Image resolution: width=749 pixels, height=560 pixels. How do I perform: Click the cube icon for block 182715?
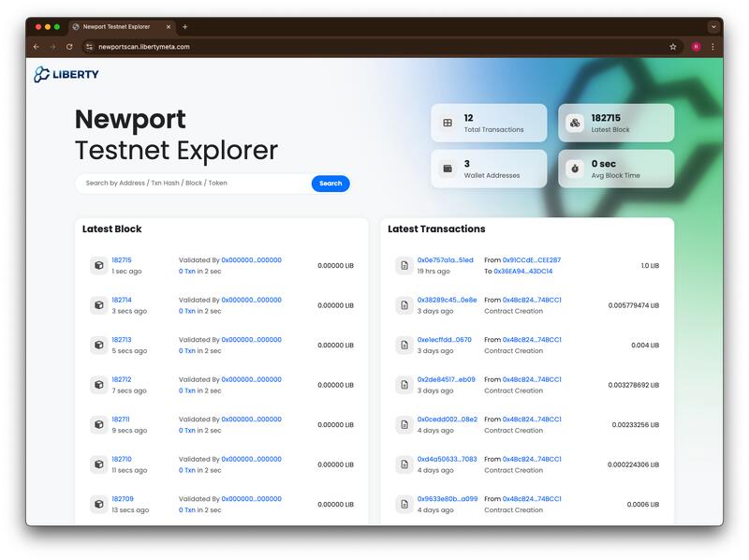tap(99, 265)
